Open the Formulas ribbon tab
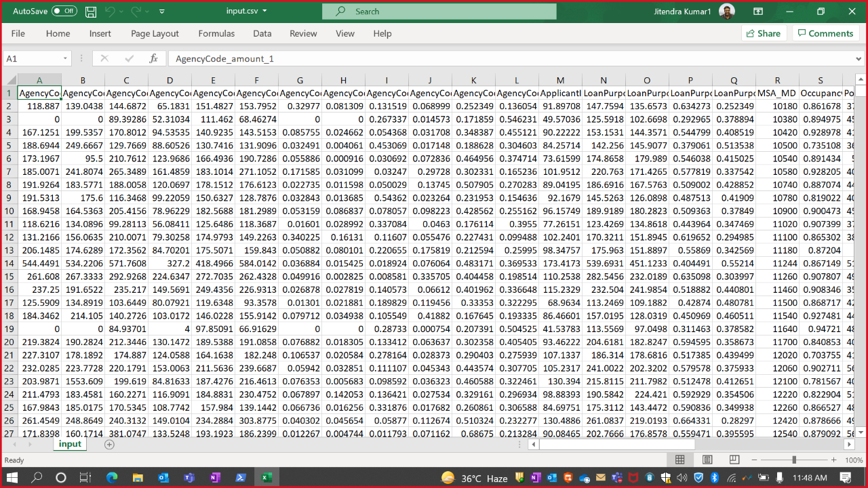868x488 pixels. click(x=216, y=33)
